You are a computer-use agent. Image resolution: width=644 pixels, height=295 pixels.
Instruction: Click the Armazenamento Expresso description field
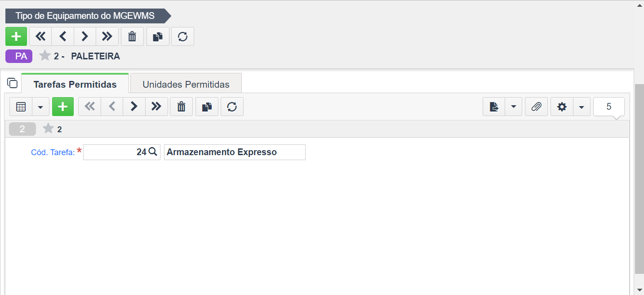point(235,152)
